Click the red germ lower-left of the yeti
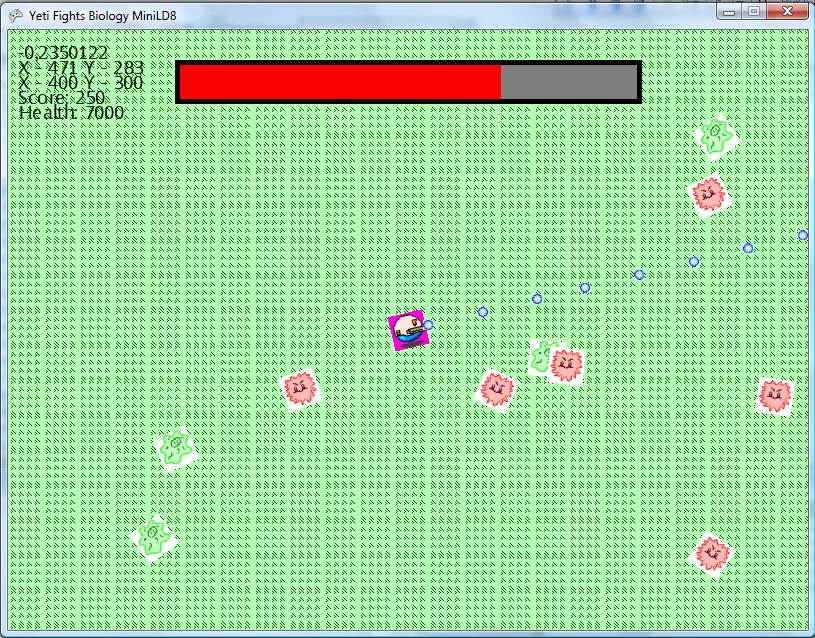This screenshot has width=815, height=638. coord(300,389)
